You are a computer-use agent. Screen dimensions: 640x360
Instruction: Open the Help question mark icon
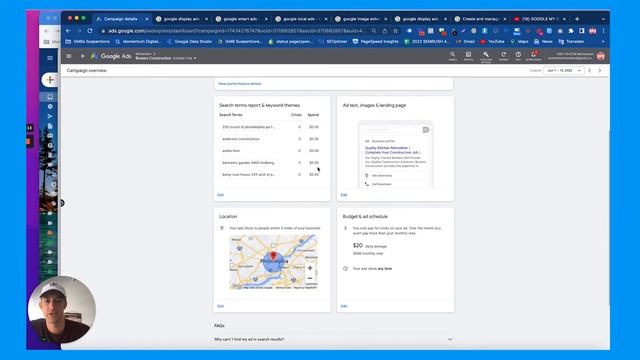[518, 56]
